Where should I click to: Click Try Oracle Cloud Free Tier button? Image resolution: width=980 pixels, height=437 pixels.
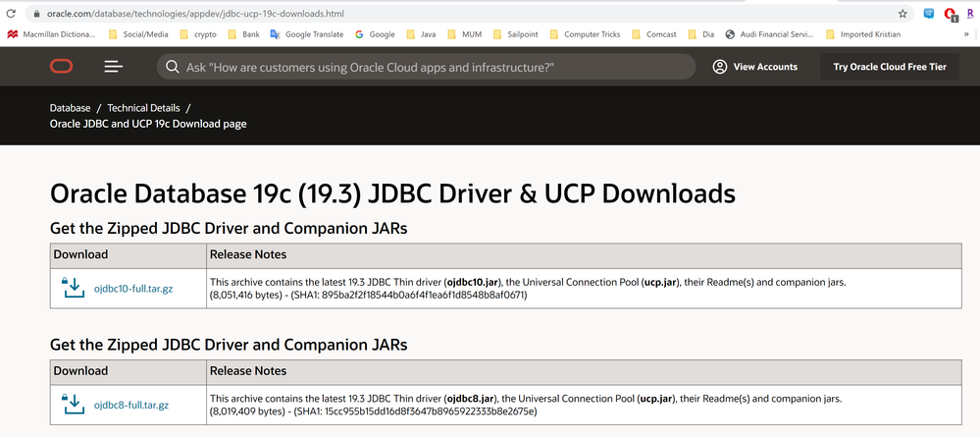(890, 67)
